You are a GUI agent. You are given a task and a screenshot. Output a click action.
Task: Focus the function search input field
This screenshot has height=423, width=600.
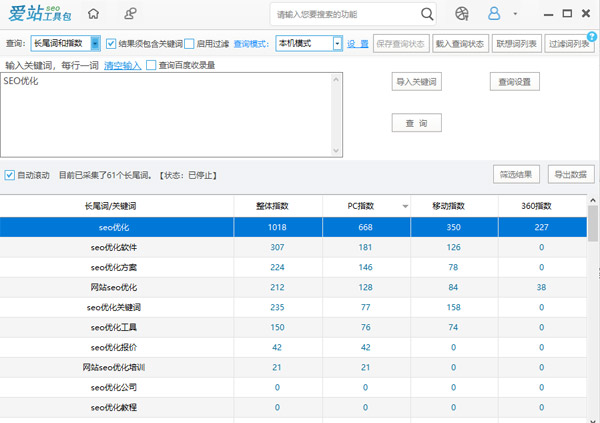[x=346, y=15]
